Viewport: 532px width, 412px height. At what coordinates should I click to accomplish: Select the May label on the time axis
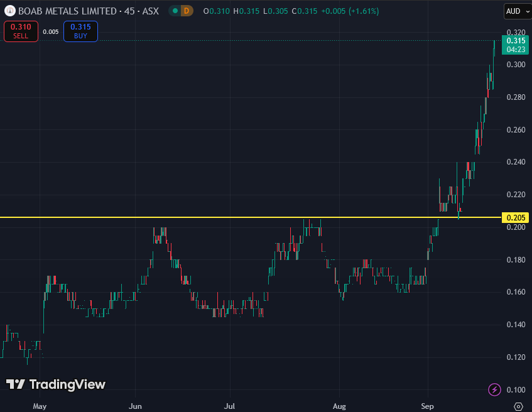pyautogui.click(x=40, y=406)
